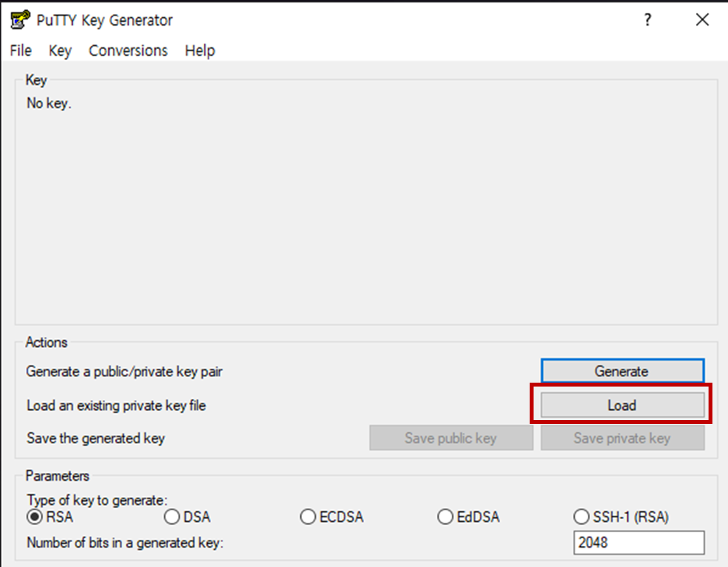Click the number of bits field showing 2048
728x567 pixels.
639,542
